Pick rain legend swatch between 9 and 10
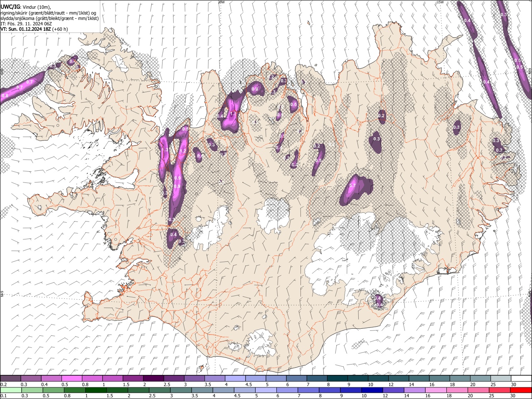The image size is (532, 399). 351,390
